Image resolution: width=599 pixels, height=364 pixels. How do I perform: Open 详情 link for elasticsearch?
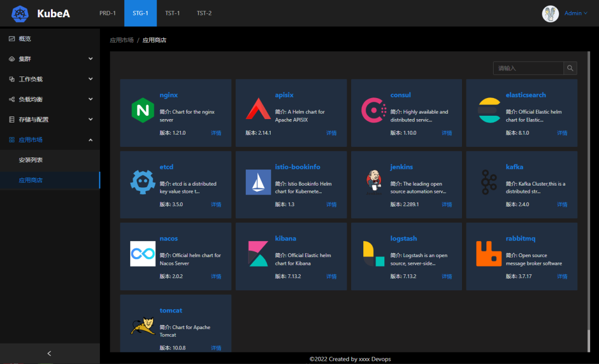point(562,133)
